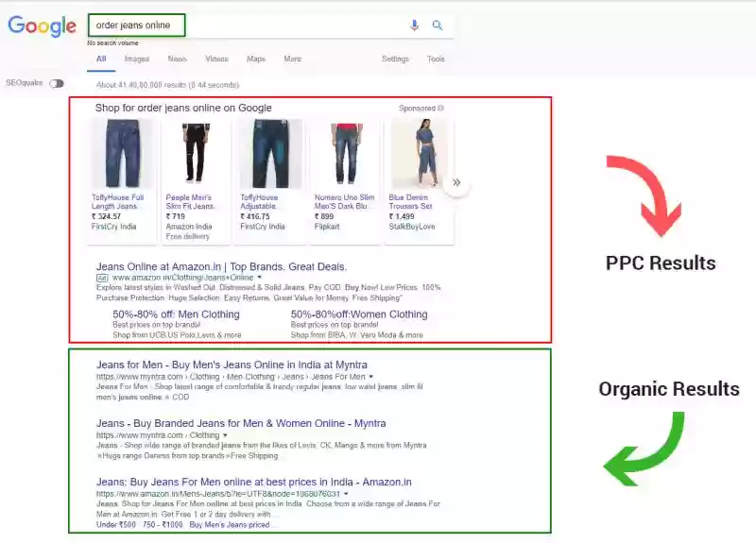756x543 pixels.
Task: Show more shopping results with double-chevron arrow
Action: [456, 182]
